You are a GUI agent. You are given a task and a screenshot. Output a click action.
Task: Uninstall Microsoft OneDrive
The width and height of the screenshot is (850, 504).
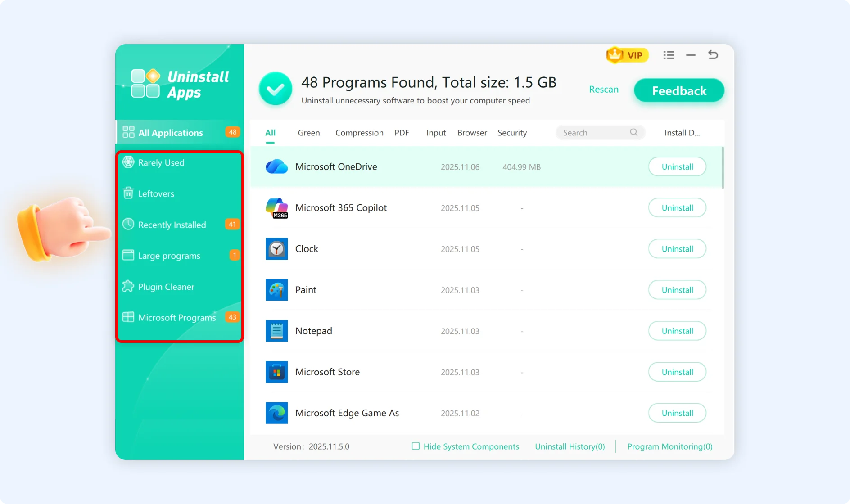pos(677,166)
